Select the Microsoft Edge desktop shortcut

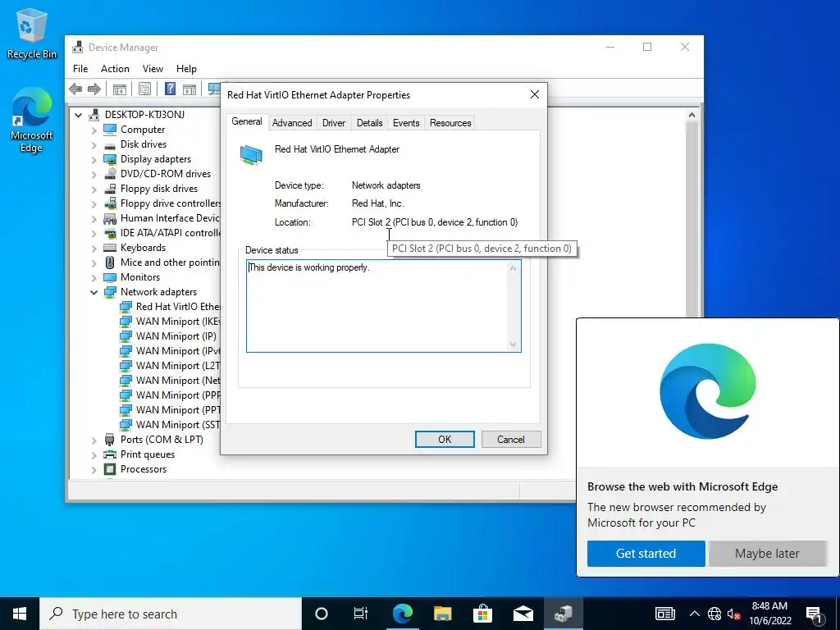pos(31,121)
